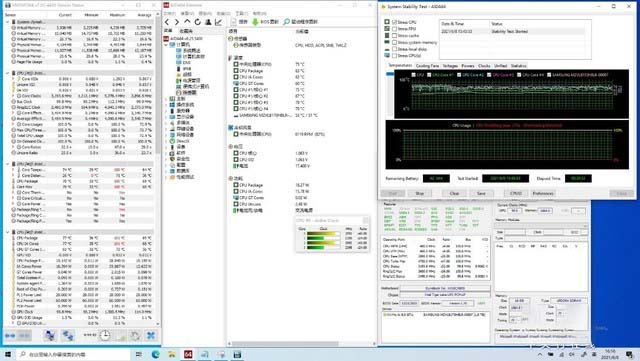
Task: Click HWiNFO clock timer icon
Action: [105, 336]
